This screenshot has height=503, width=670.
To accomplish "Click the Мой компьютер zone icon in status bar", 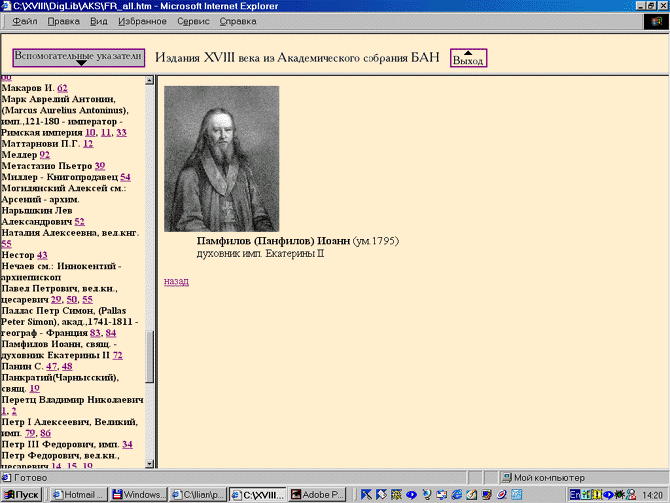I will click(x=507, y=477).
